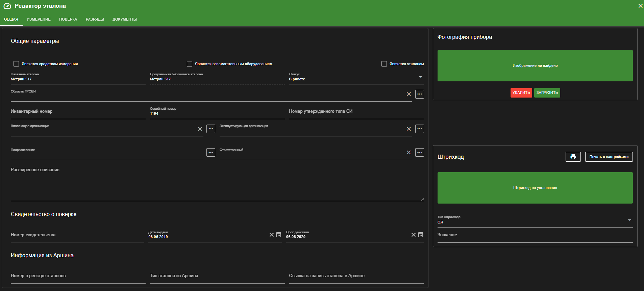Click the ЗАГРУЗИТЬ photo button
The width and height of the screenshot is (644, 291).
[x=547, y=93]
